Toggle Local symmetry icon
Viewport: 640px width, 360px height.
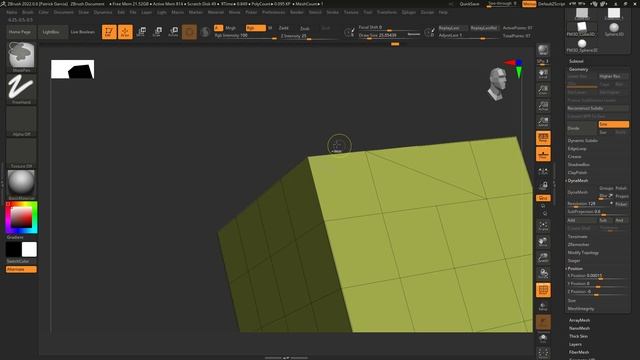point(543,172)
